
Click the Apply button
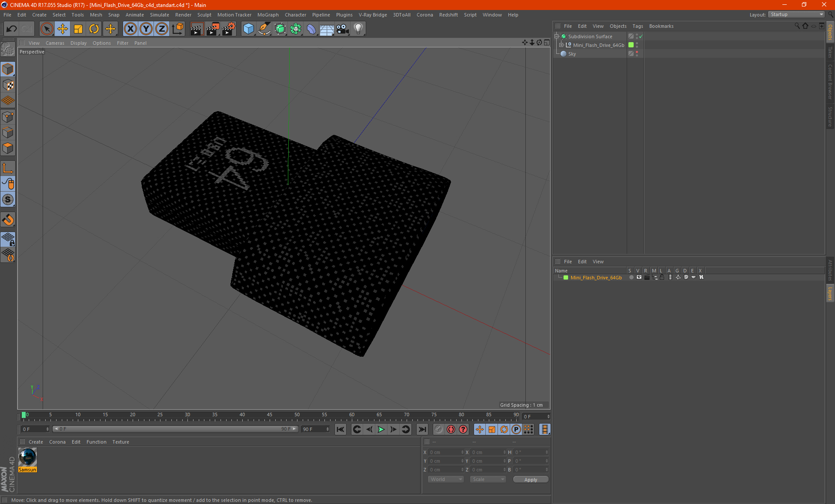(531, 480)
